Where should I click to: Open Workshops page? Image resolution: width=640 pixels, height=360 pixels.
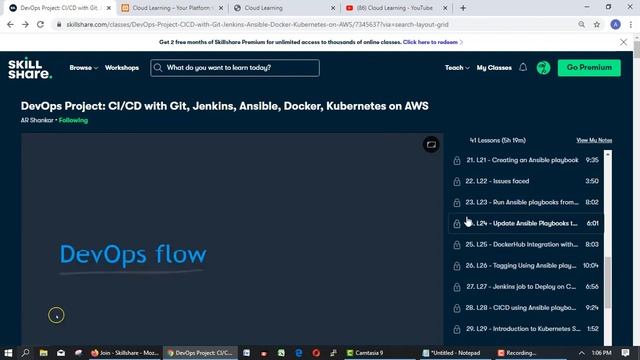(122, 68)
